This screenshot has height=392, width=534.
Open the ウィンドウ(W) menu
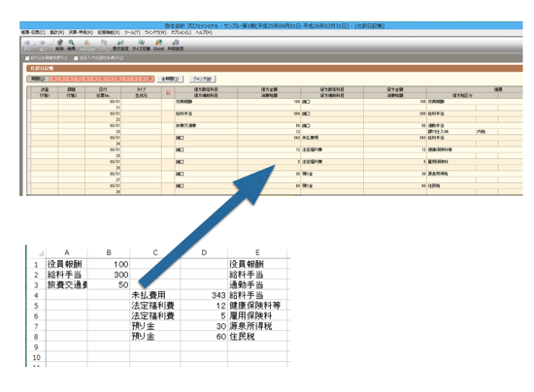click(155, 32)
